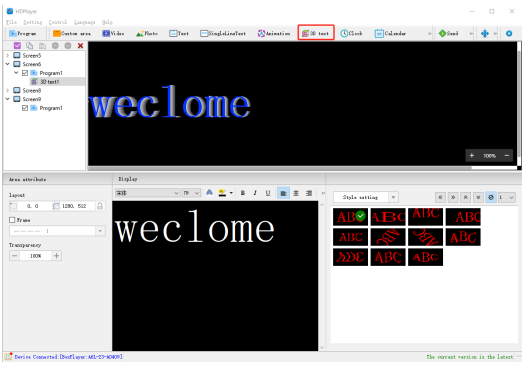Click the rotate-down arrow button

tap(478, 197)
